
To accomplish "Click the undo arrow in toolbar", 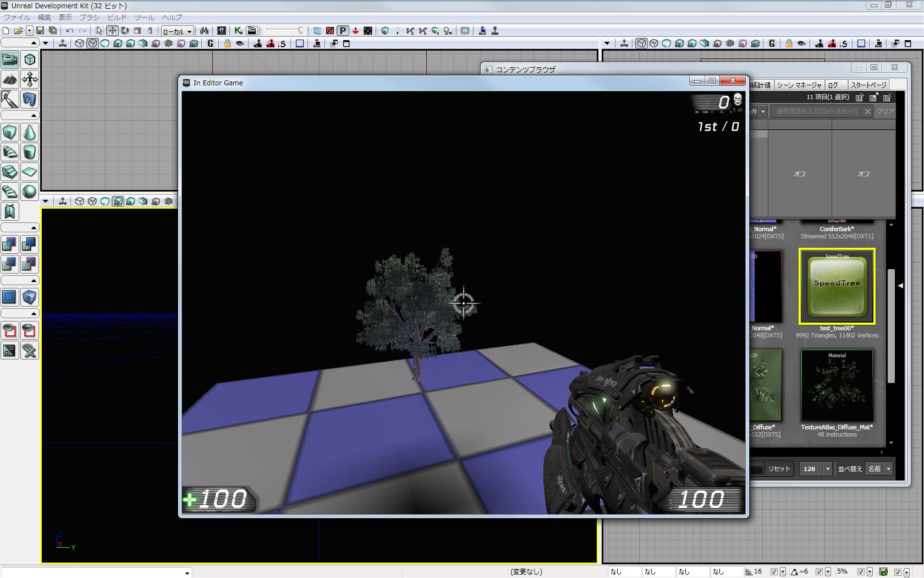I will 70,31.
